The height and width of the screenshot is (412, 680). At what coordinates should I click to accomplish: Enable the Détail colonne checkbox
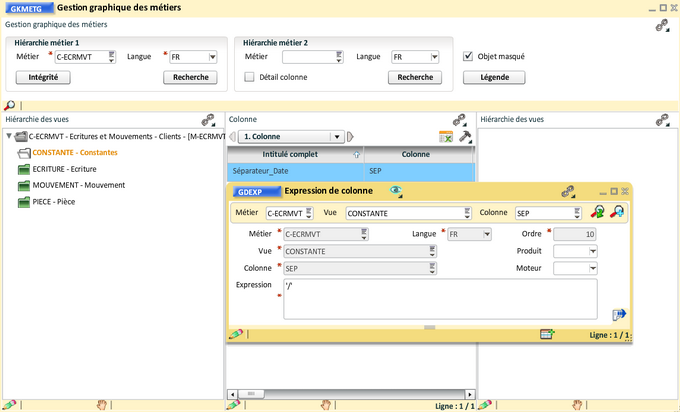[250, 77]
